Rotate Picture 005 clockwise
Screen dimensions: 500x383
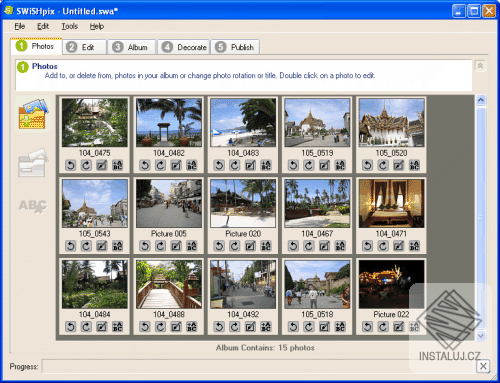[161, 246]
